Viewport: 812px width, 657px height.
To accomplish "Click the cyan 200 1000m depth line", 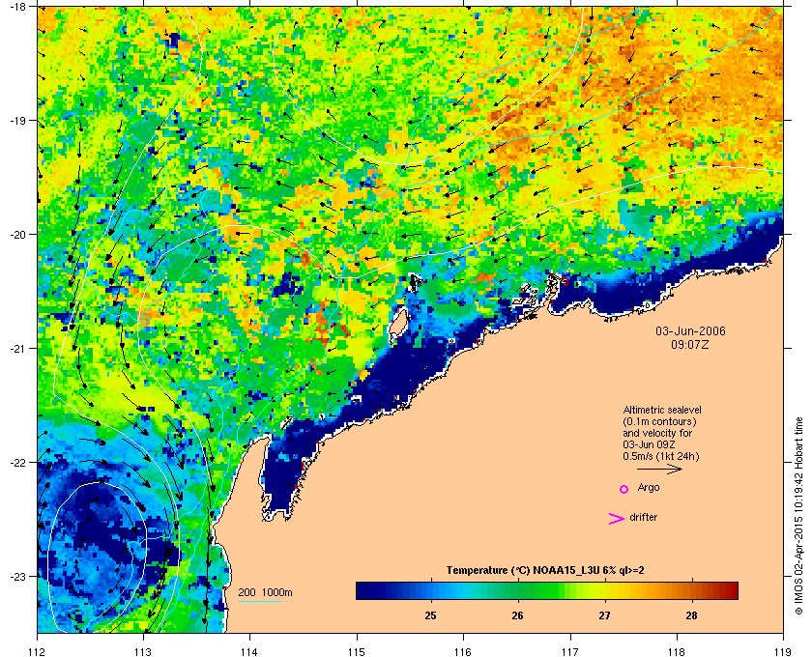I will (259, 601).
